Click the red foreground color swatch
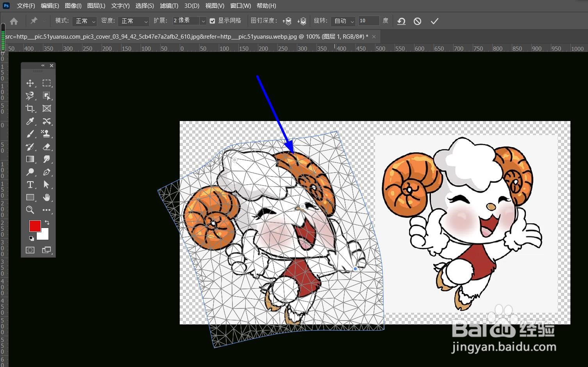This screenshot has height=367, width=588. [34, 225]
